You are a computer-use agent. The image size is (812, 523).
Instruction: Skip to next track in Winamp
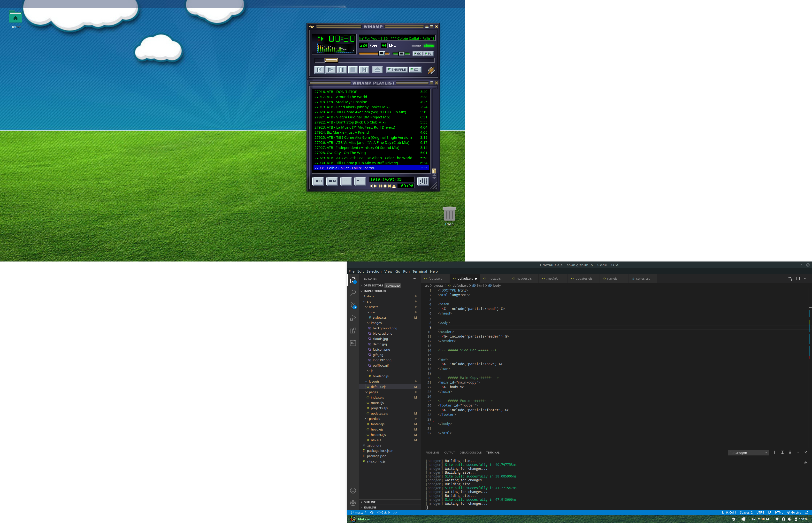[x=364, y=70]
